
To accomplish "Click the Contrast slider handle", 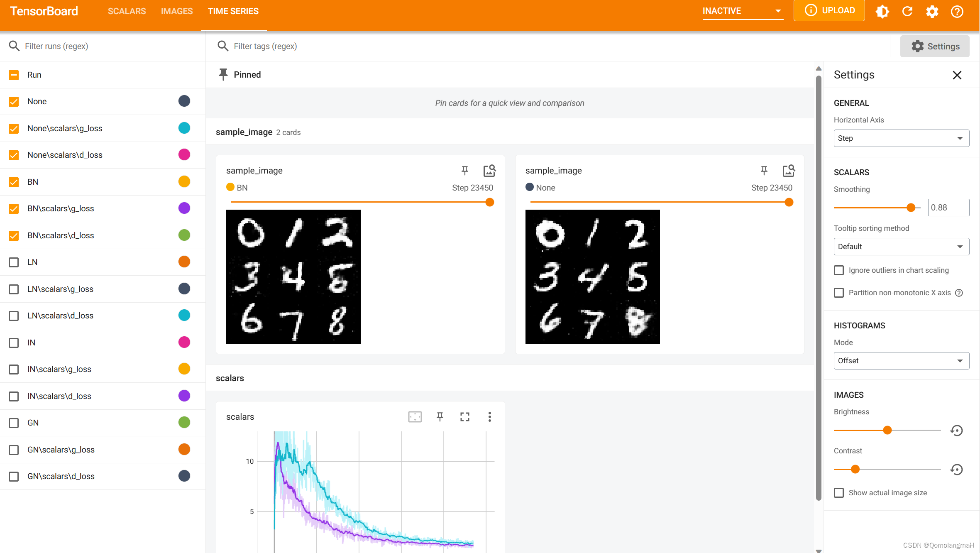I will click(x=855, y=470).
